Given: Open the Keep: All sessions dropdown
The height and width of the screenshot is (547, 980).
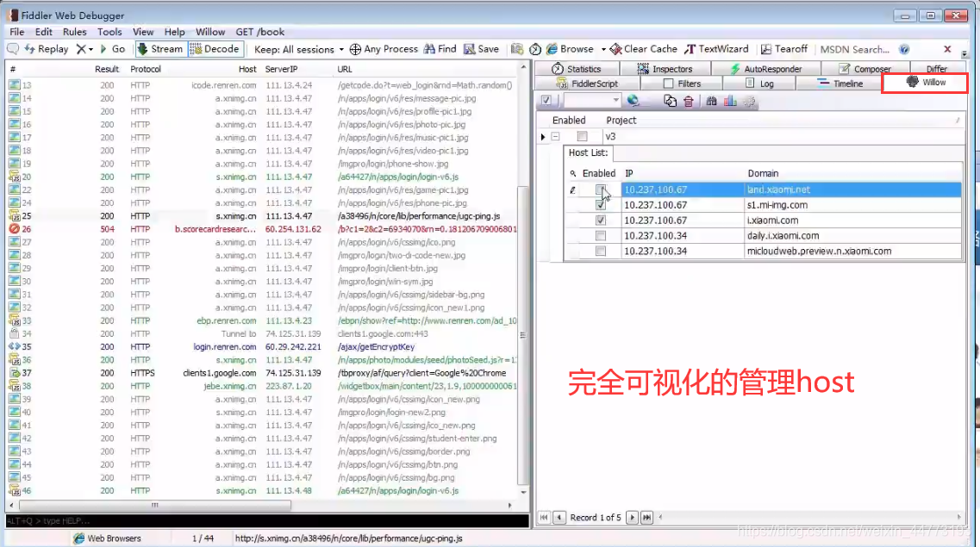Looking at the screenshot, I should 299,49.
